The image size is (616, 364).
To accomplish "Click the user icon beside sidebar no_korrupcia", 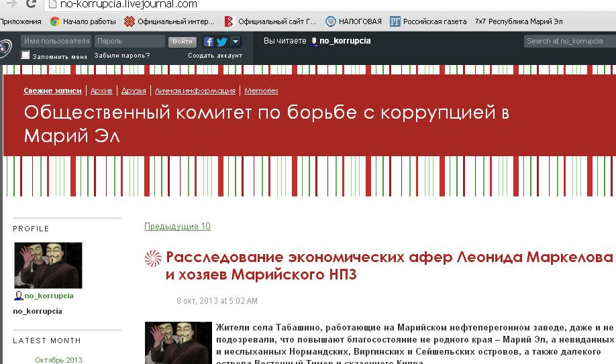I will (x=19, y=296).
